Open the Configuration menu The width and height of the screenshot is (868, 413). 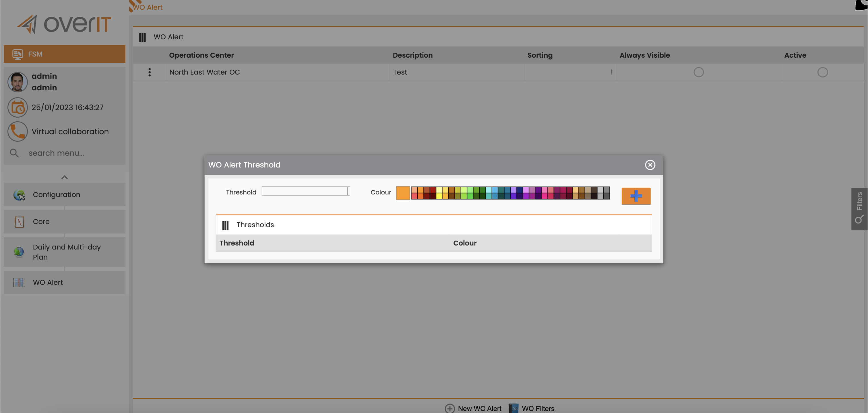coord(64,194)
